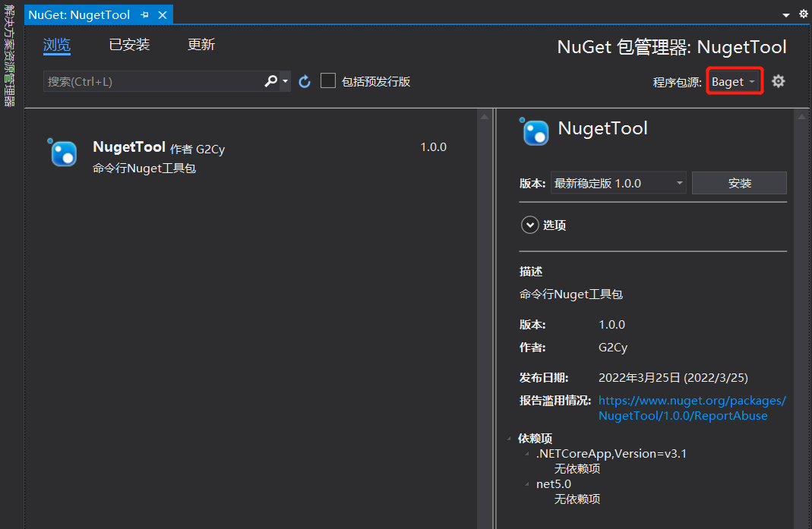Screen dimensions: 812x529
Task: Click the search magnifier icon
Action: [x=271, y=81]
